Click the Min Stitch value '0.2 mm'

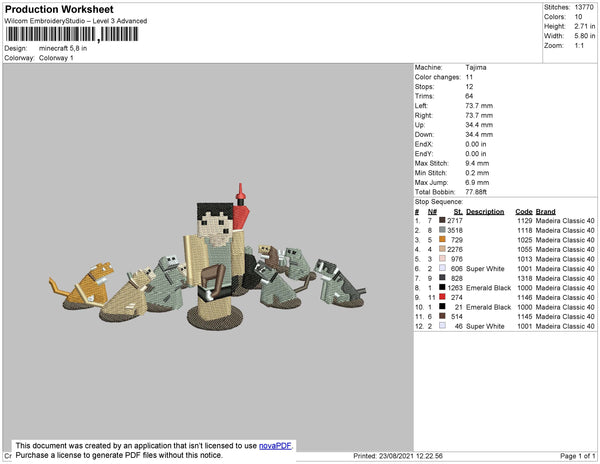coord(477,173)
